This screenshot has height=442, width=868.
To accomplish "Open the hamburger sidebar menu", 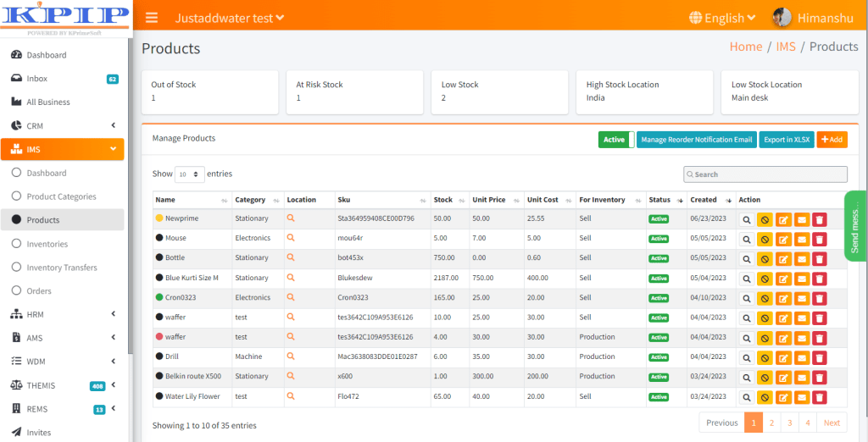I will tap(152, 18).
